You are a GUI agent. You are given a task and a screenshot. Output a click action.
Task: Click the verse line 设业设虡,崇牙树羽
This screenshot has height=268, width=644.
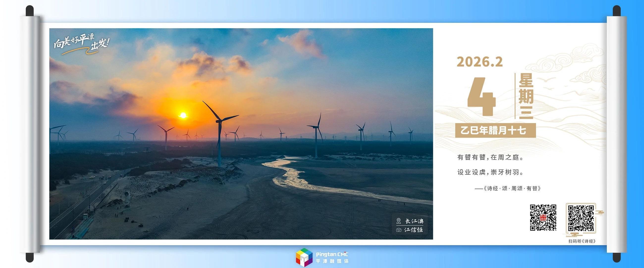(x=490, y=172)
